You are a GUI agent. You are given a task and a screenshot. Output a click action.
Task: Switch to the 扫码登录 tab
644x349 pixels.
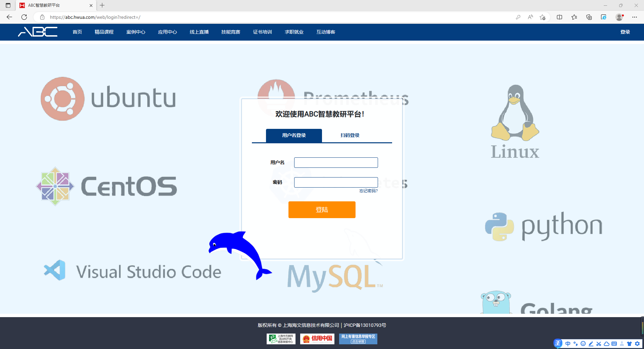coord(350,136)
